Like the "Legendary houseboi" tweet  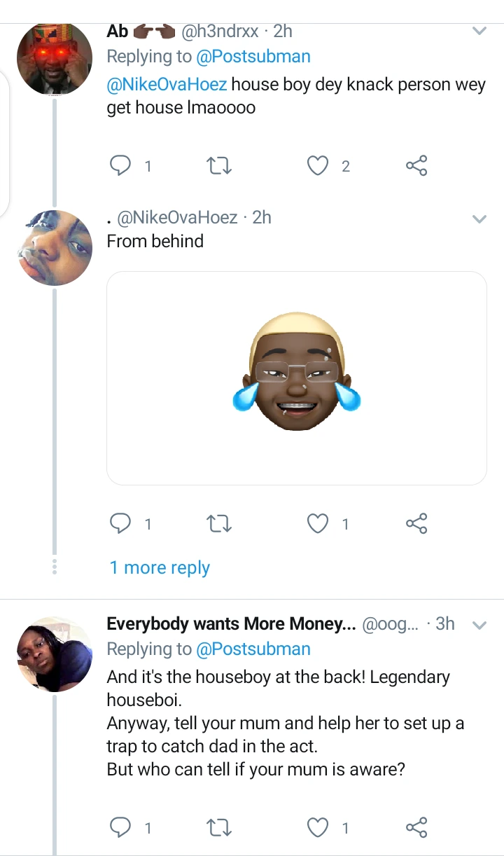tap(318, 827)
